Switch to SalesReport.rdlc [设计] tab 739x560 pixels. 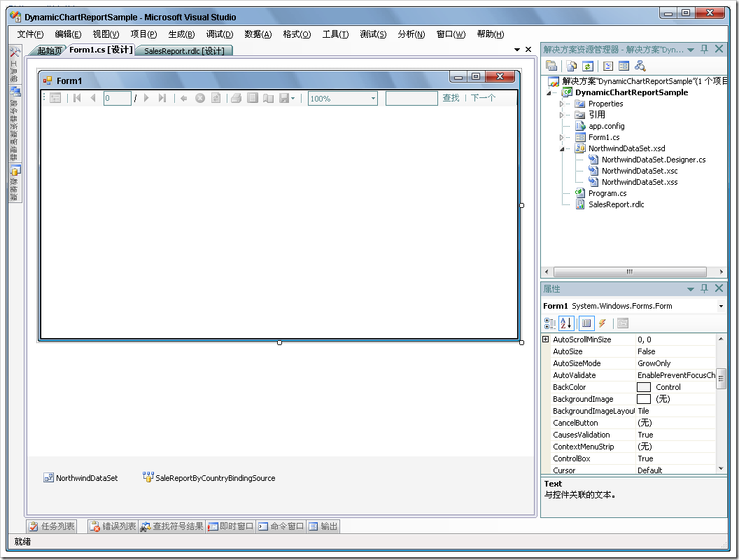[184, 51]
